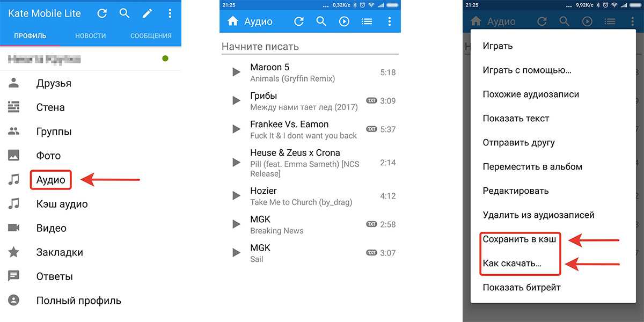Image resolution: width=644 pixels, height=322 pixels.
Task: Tap the 2:14 duration of Heuse & Zeus track
Action: 387,162
